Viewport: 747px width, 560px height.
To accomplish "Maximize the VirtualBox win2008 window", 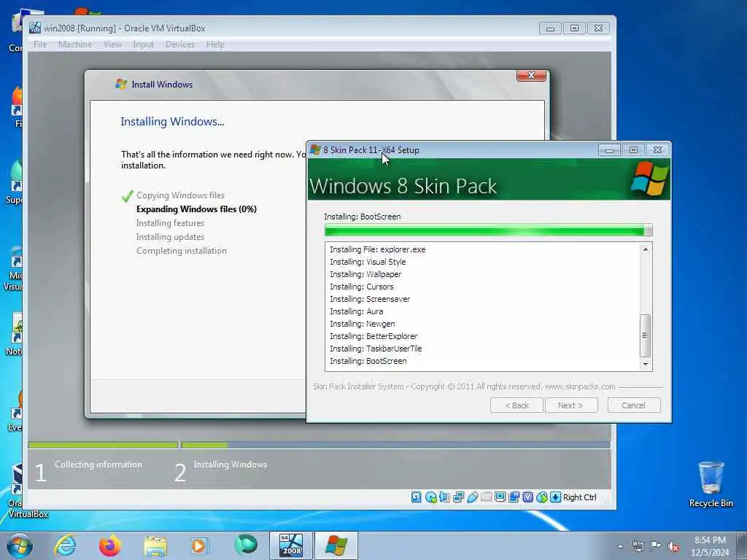I will 574,28.
